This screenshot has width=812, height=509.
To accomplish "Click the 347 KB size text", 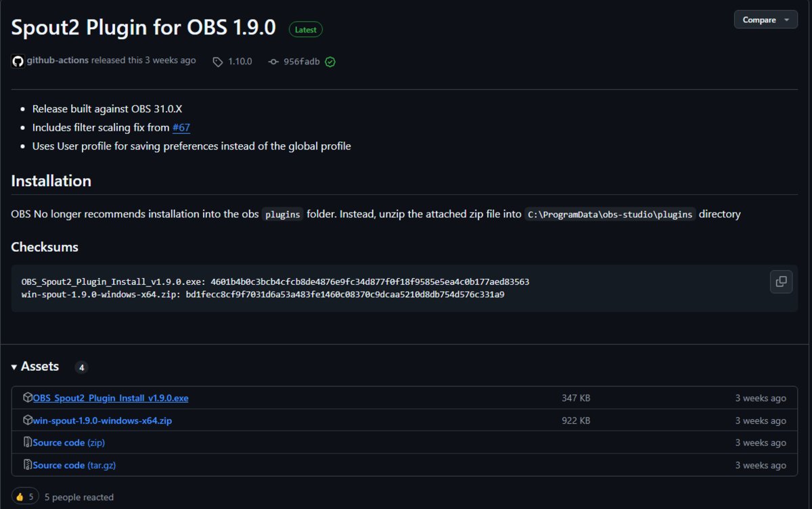I will tap(576, 398).
